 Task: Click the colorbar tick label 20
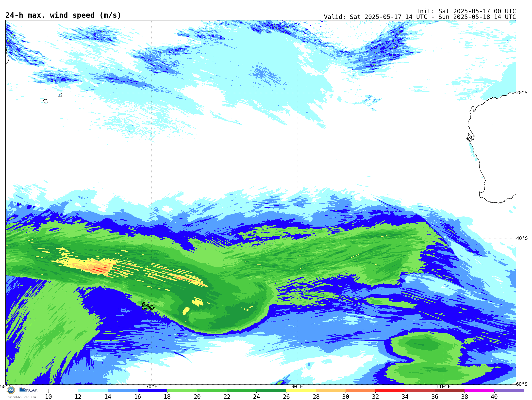pos(197,397)
